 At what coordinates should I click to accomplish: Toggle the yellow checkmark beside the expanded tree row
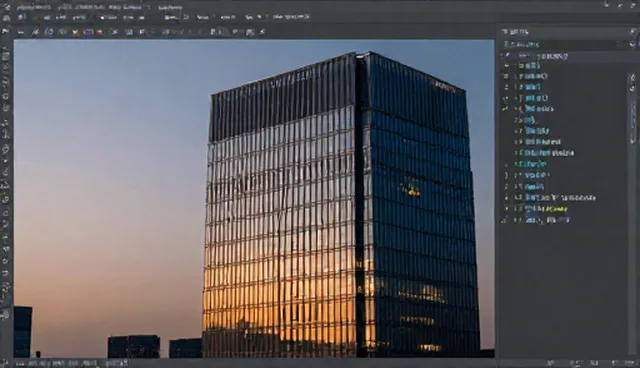coord(506,109)
